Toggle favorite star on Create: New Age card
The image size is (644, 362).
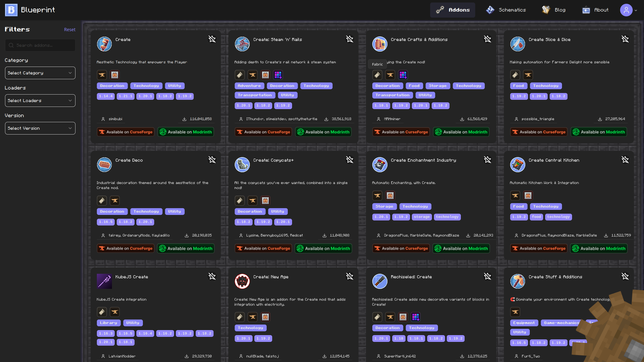pos(350,276)
